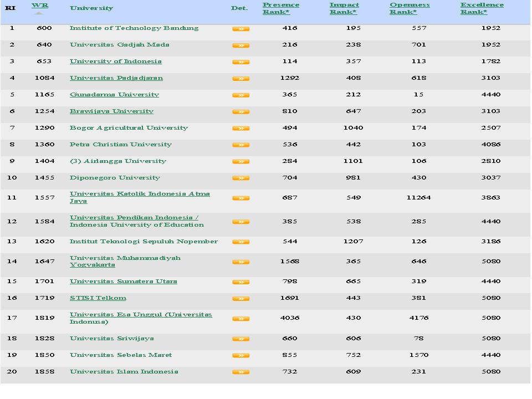
Task: Open details arrow for Brawijaya University
Action: pyautogui.click(x=241, y=112)
